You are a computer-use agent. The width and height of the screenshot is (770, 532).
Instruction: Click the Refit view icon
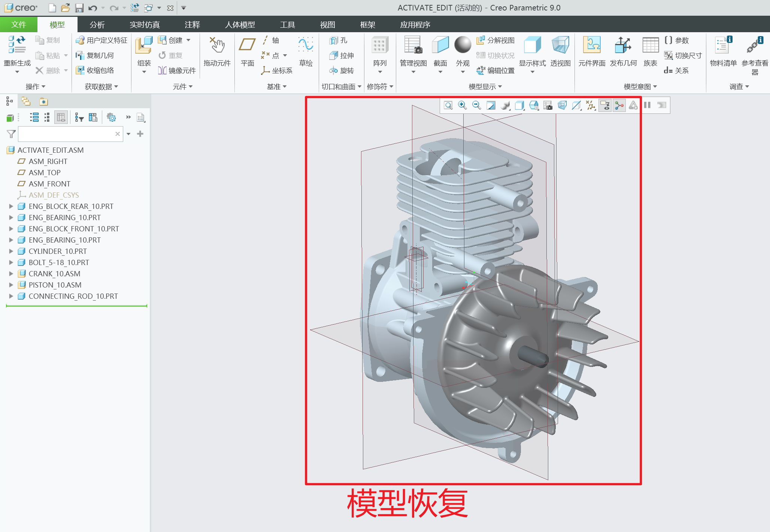pos(448,106)
